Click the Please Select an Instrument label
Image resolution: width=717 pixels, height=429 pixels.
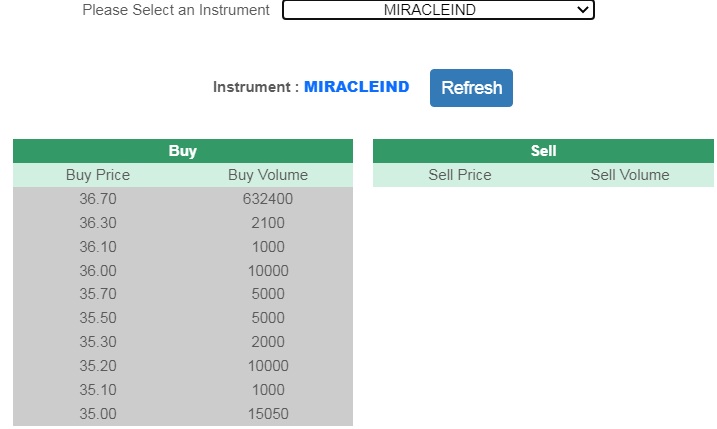[x=176, y=10]
